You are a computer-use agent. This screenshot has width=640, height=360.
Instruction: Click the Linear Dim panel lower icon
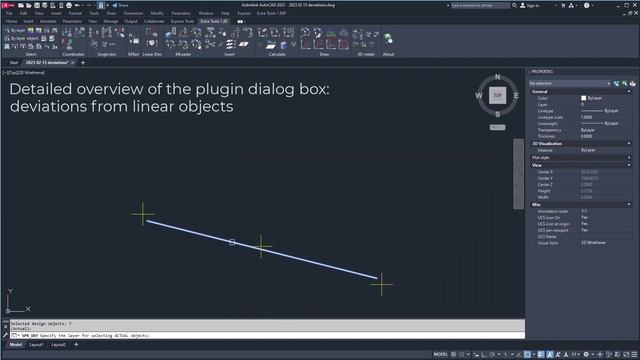(x=152, y=43)
